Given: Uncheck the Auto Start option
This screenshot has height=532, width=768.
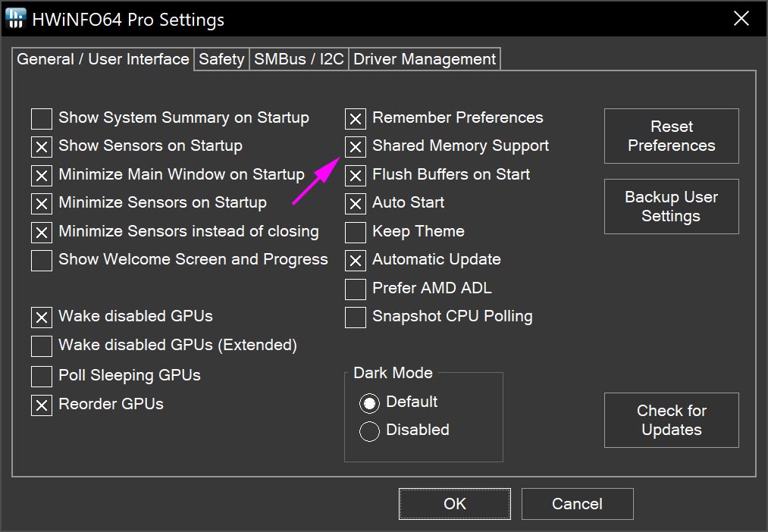Looking at the screenshot, I should pos(356,203).
